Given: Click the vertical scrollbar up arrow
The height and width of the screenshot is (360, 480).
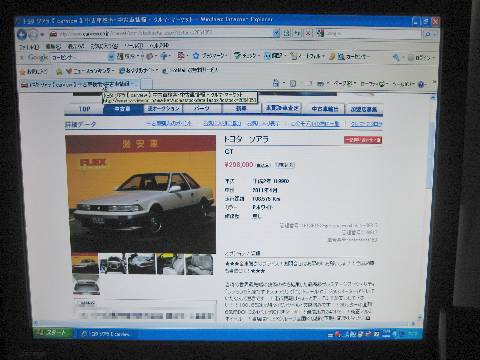Looking at the screenshot, I should tap(432, 97).
